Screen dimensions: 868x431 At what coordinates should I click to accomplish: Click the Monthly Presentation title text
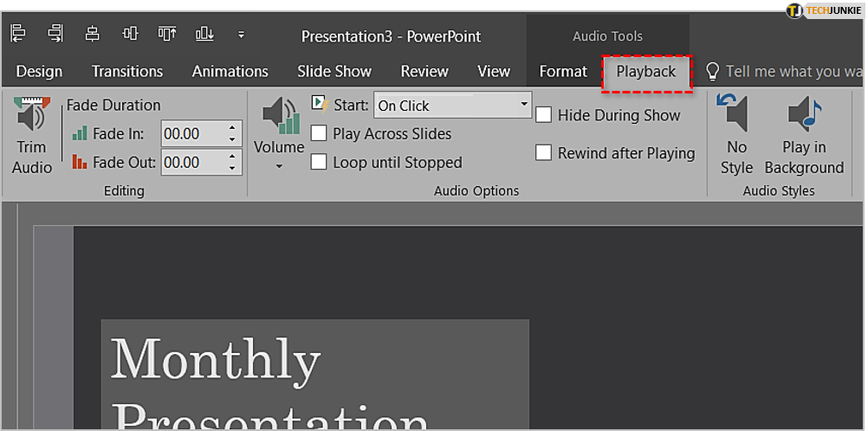[271, 383]
